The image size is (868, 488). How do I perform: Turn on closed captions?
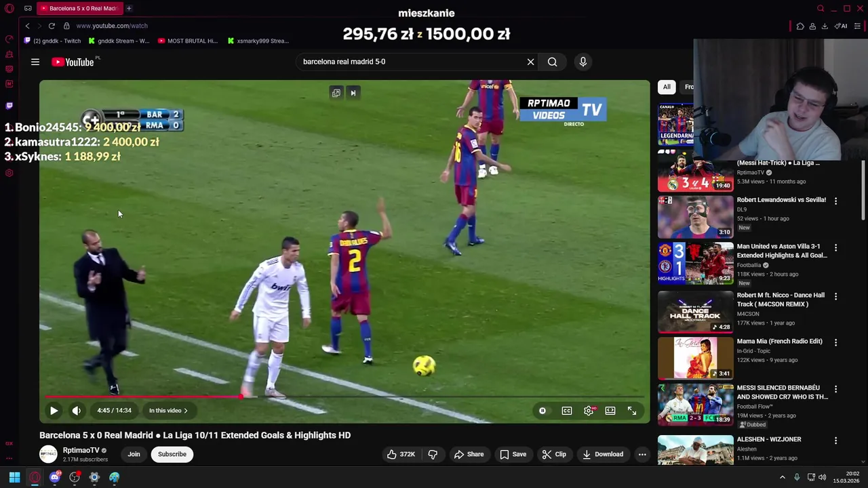(567, 410)
